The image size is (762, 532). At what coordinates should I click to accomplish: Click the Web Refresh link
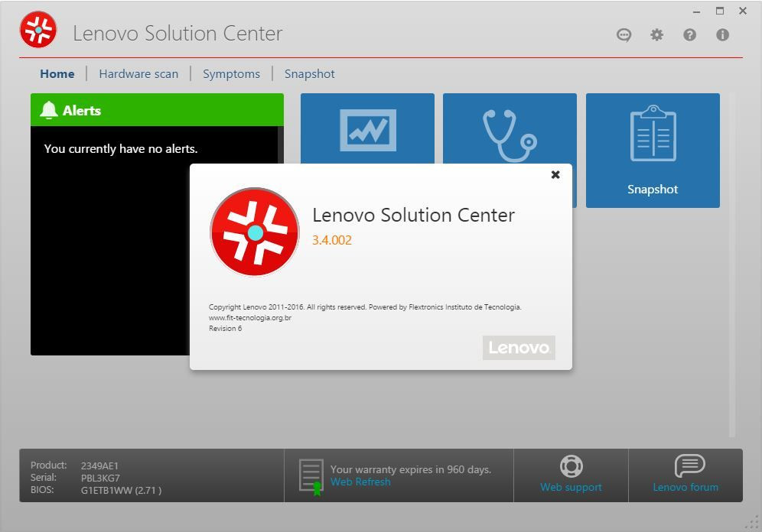click(x=360, y=482)
